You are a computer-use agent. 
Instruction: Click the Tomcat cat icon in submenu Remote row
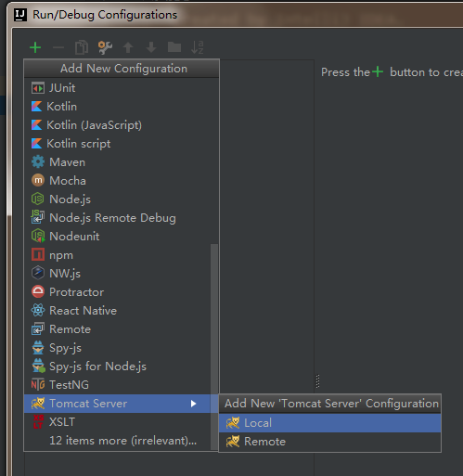tap(233, 442)
